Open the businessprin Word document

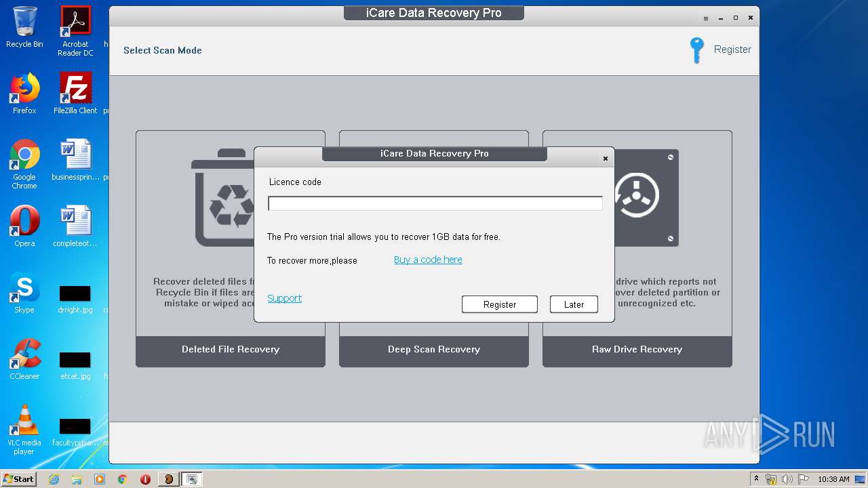[75, 160]
